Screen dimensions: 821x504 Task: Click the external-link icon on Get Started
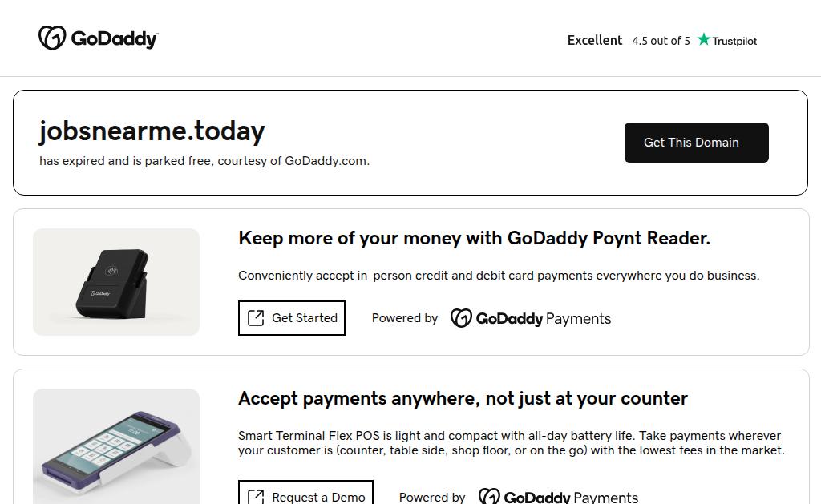[256, 318]
